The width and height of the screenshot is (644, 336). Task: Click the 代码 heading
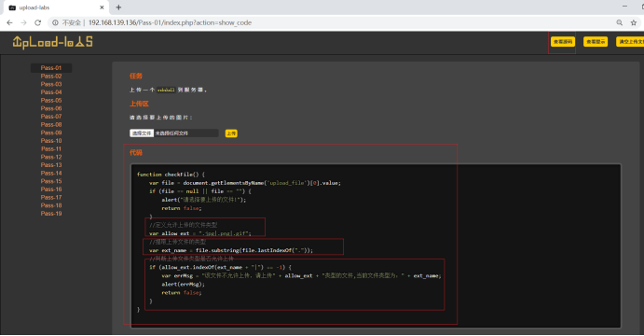(136, 152)
